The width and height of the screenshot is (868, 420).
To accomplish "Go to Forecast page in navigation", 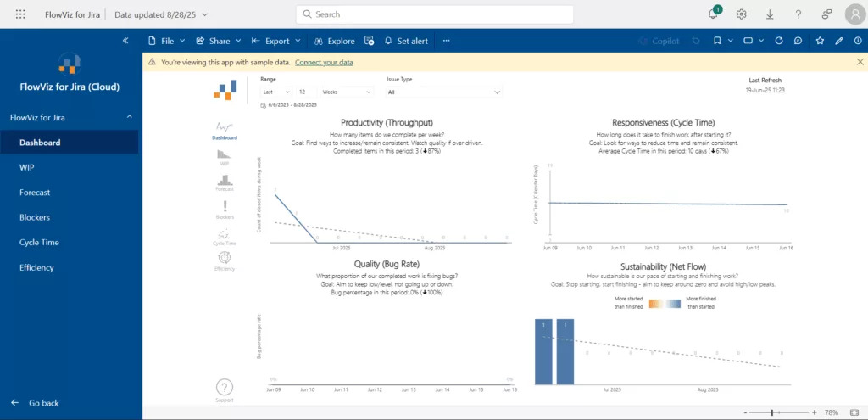I will coord(70,193).
